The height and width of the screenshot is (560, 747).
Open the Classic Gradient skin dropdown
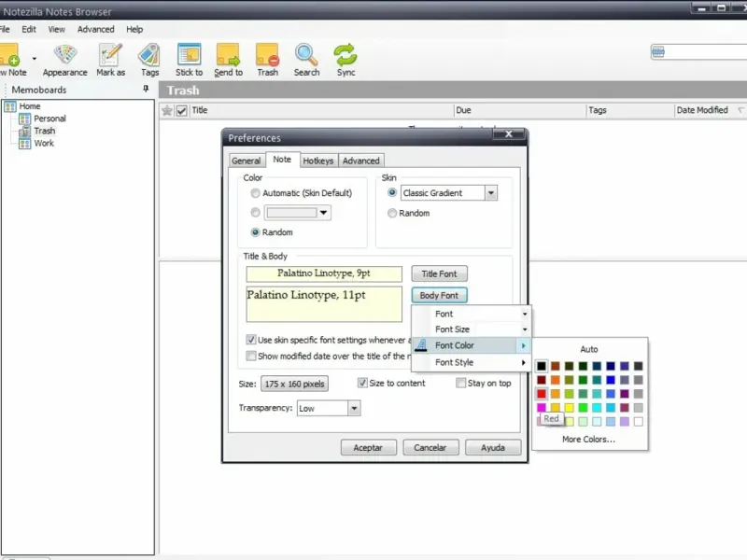click(x=491, y=193)
